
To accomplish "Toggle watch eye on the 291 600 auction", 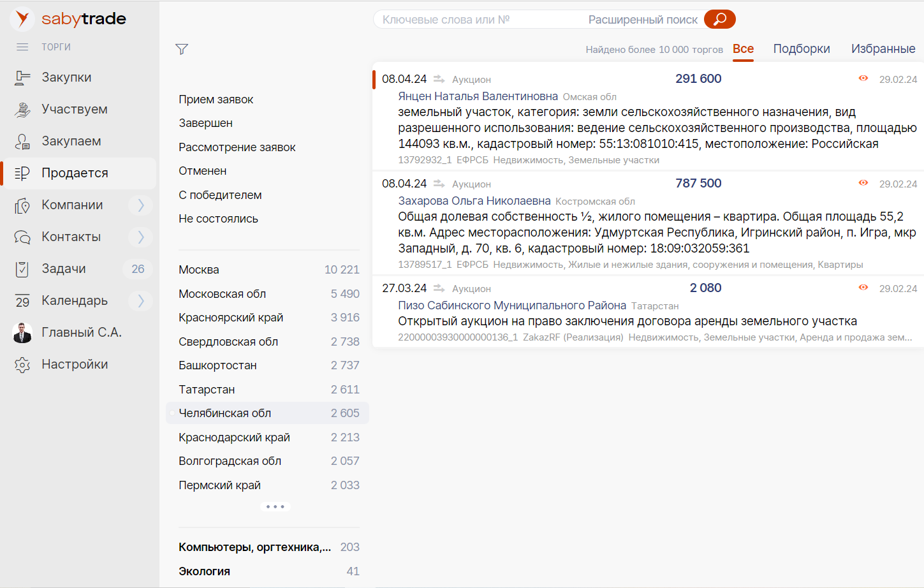I will coord(863,78).
